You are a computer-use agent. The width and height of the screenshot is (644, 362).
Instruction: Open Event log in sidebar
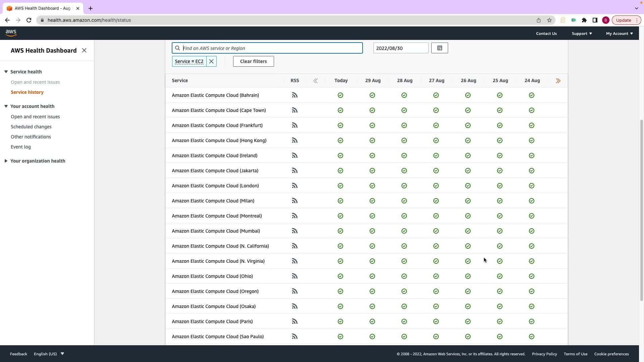click(x=21, y=147)
